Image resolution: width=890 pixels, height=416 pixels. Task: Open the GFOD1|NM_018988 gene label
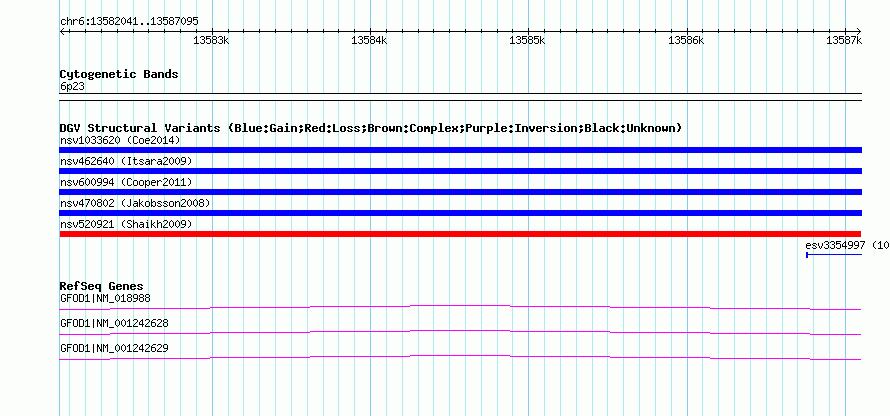click(105, 298)
